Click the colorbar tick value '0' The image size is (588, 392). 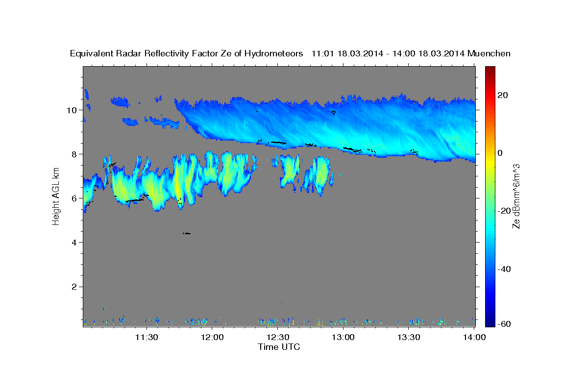pyautogui.click(x=501, y=153)
